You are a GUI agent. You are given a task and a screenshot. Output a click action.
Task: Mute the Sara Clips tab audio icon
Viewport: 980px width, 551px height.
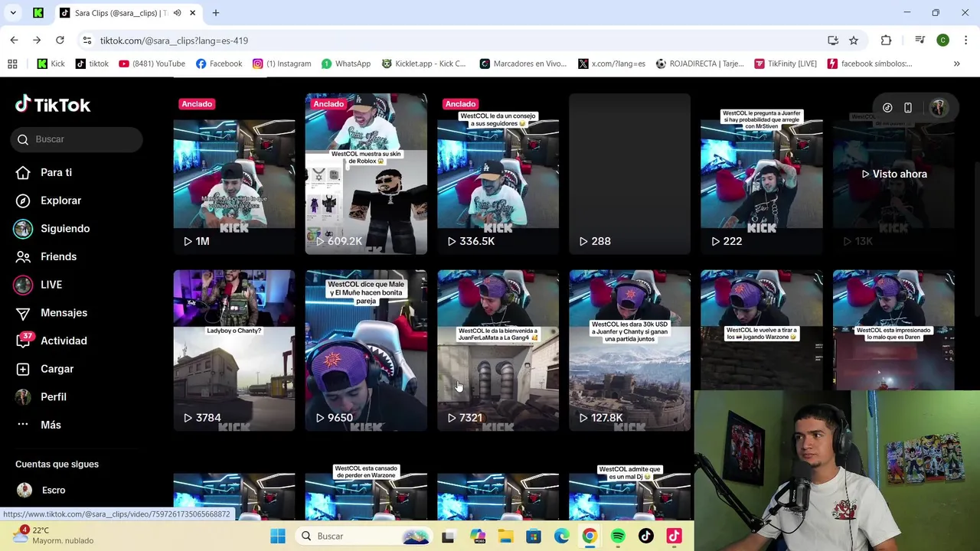pyautogui.click(x=177, y=13)
